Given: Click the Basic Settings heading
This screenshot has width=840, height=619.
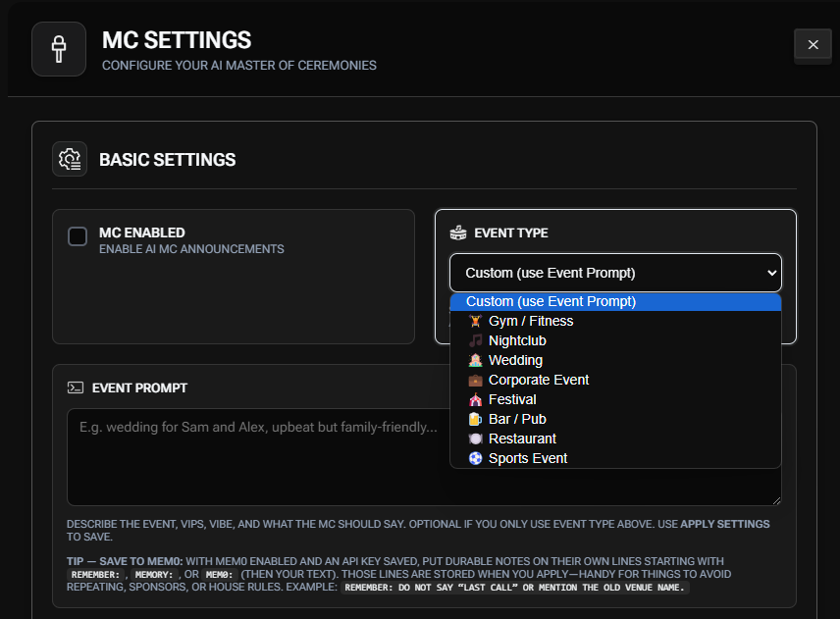Looking at the screenshot, I should click(167, 160).
